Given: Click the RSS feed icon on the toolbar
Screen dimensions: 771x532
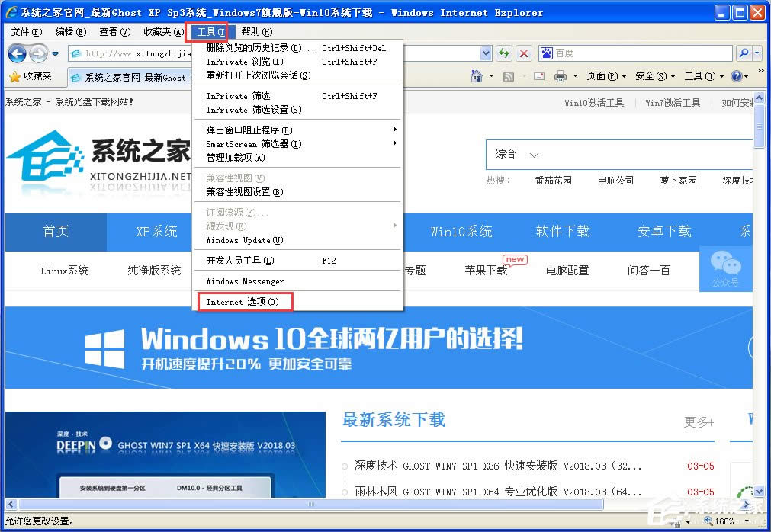Looking at the screenshot, I should coord(509,77).
